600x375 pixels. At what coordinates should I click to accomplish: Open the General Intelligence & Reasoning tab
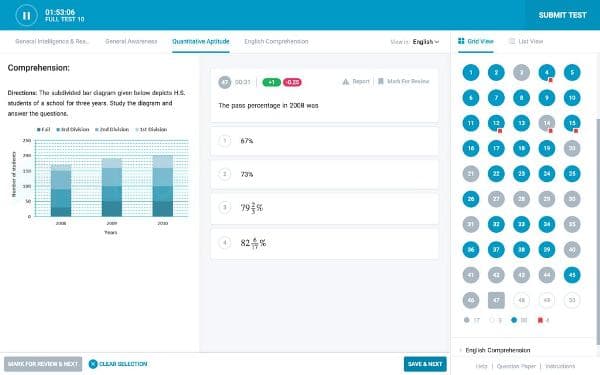coord(52,41)
